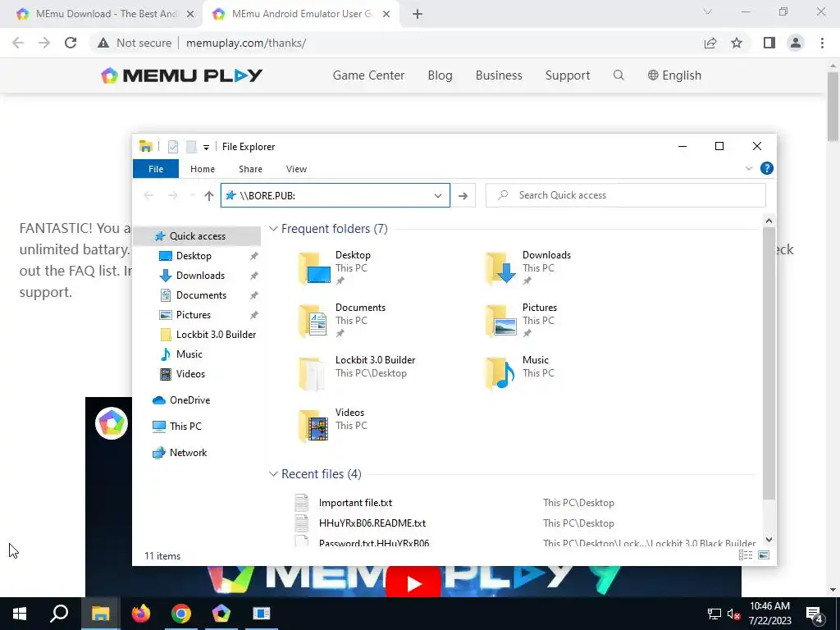
Task: Select Music in the navigation pane
Action: tap(189, 354)
